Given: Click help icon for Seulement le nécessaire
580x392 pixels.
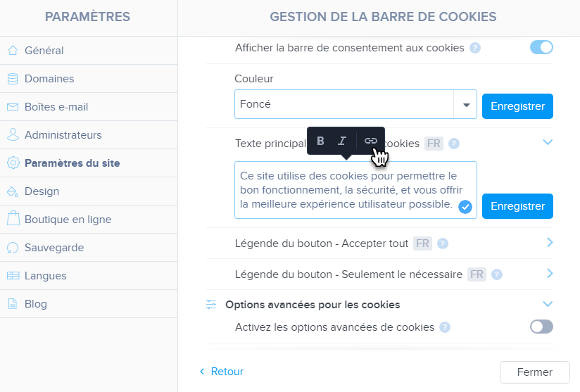Looking at the screenshot, I should (x=497, y=274).
